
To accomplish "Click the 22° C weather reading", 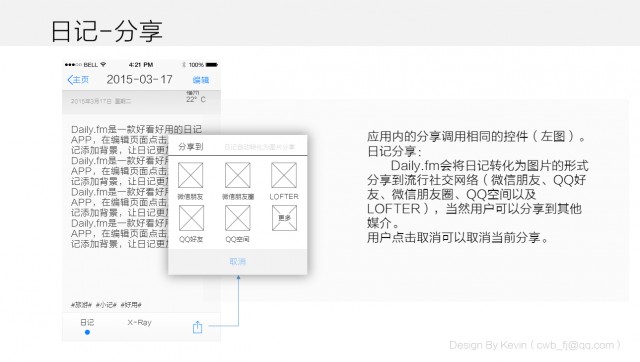I will (196, 99).
